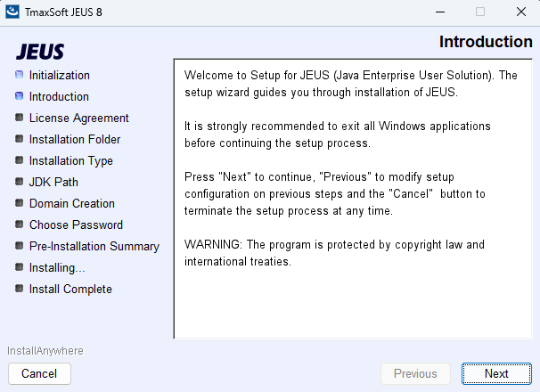This screenshot has height=392, width=540.
Task: Click the InstallAnywhere label
Action: (x=45, y=350)
